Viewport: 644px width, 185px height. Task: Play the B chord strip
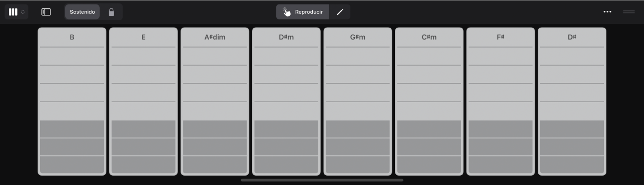click(x=72, y=101)
